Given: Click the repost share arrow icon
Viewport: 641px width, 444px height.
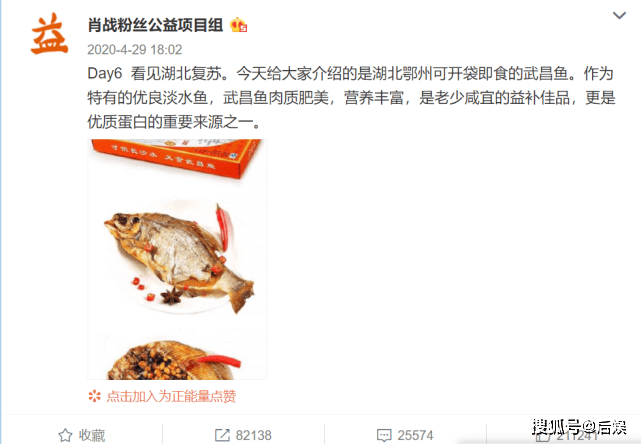Looking at the screenshot, I should pos(222,435).
